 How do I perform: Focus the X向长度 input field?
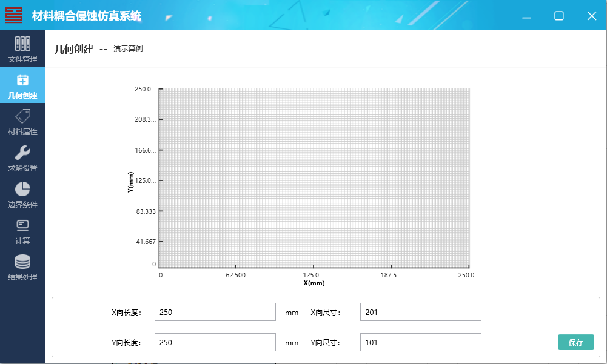tap(215, 312)
